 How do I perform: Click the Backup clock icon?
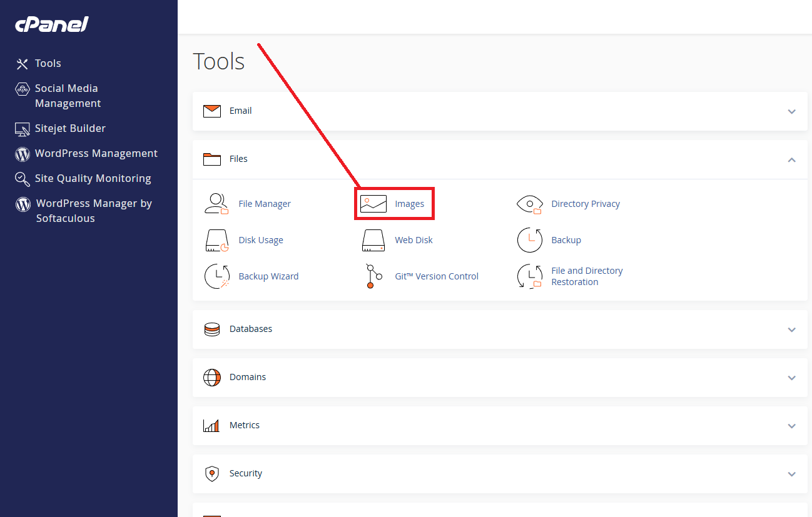(x=530, y=240)
